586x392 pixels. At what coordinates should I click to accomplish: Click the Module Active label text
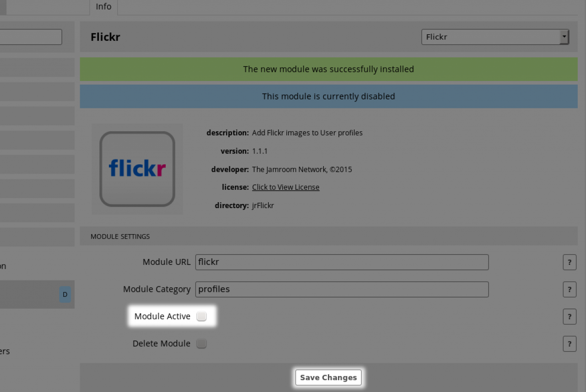[163, 317]
